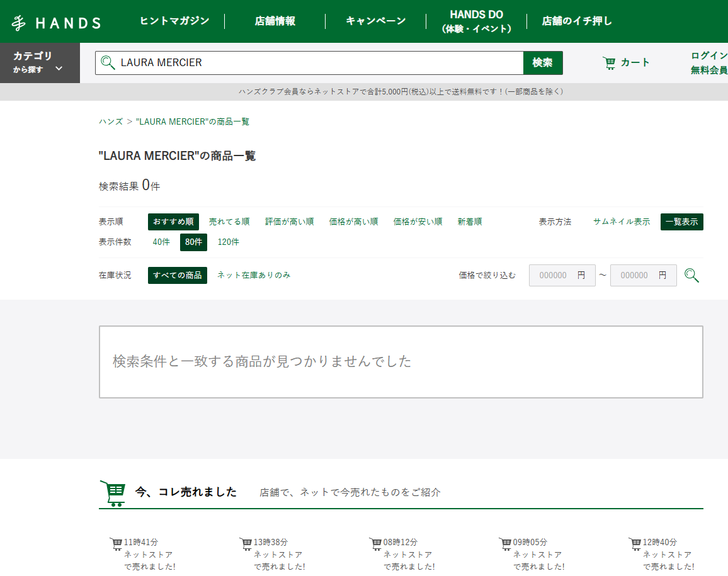Click the 無料会員 registration link
The image size is (728, 576).
click(x=709, y=70)
